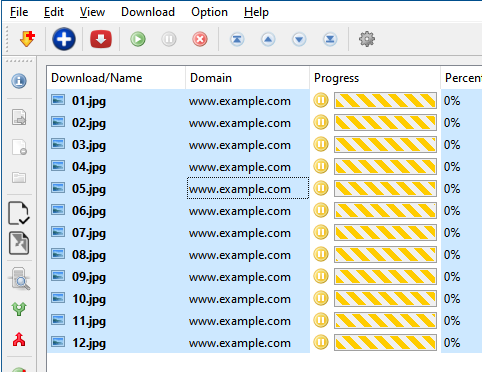Open the Download menu
482x372 pixels.
[148, 12]
